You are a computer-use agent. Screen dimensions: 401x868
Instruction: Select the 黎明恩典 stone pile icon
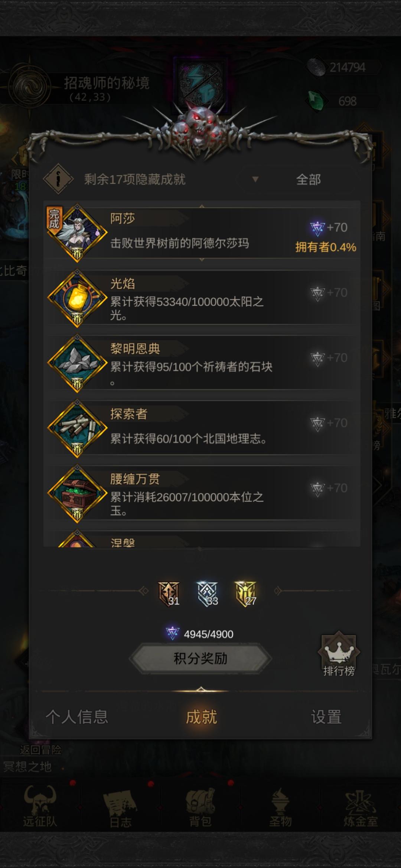tap(77, 364)
